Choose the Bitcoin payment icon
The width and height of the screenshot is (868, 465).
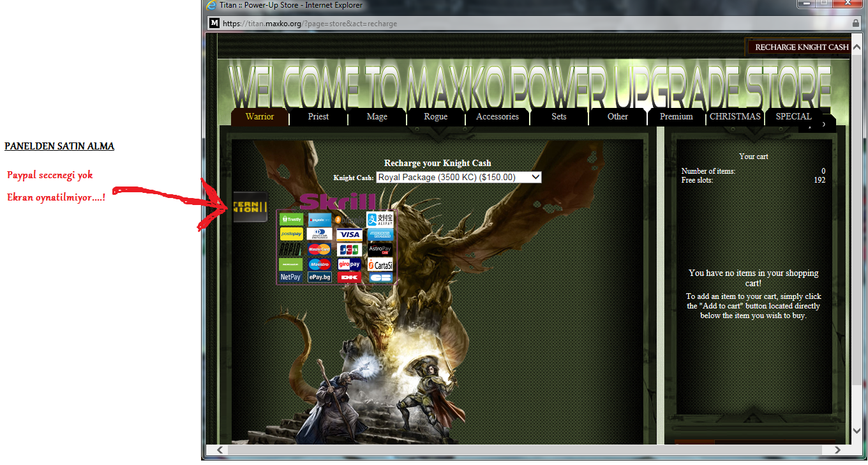coord(349,220)
